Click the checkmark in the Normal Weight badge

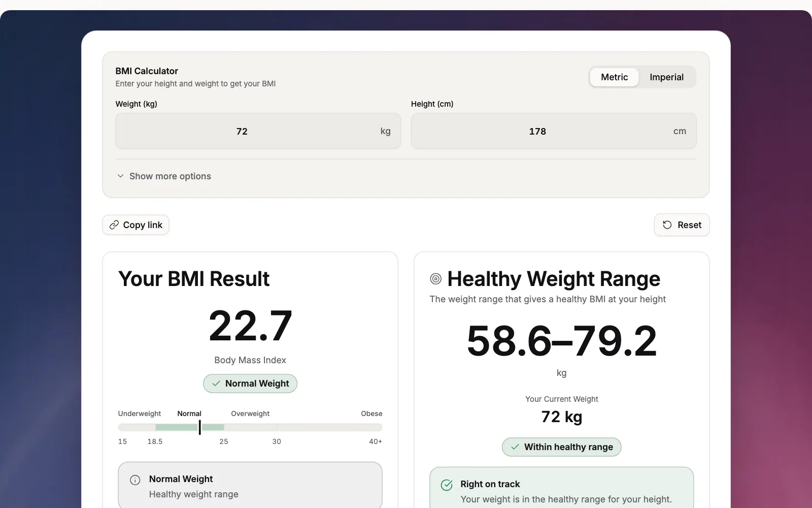coord(216,384)
